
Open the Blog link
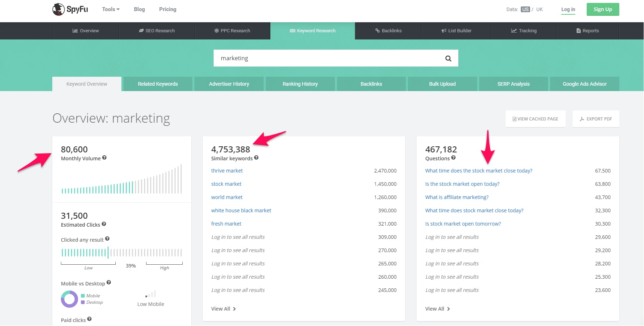pos(139,9)
